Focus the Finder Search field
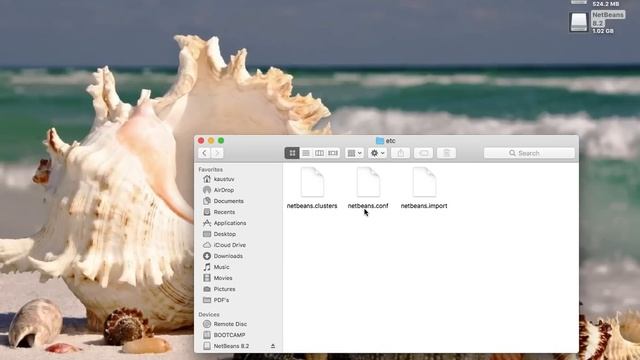Image resolution: width=640 pixels, height=360 pixels. [x=529, y=153]
